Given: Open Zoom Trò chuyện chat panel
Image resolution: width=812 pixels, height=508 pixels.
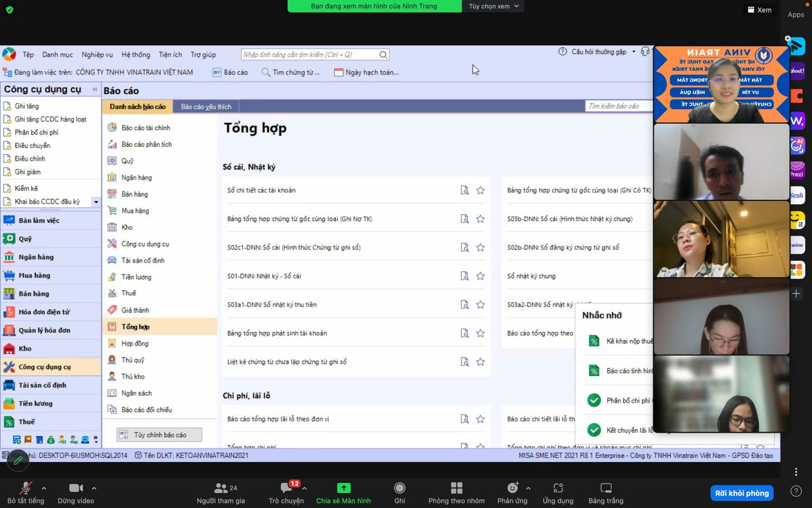Looking at the screenshot, I should [x=286, y=493].
